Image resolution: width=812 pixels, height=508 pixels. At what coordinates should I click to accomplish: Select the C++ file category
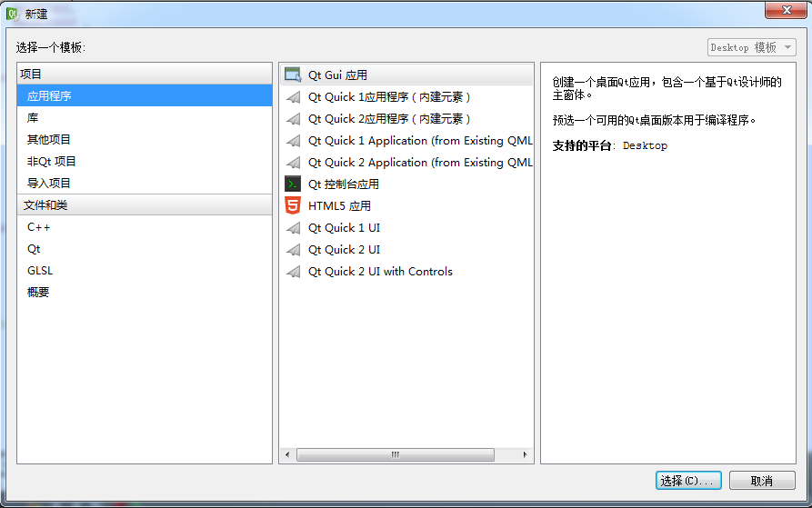point(145,227)
